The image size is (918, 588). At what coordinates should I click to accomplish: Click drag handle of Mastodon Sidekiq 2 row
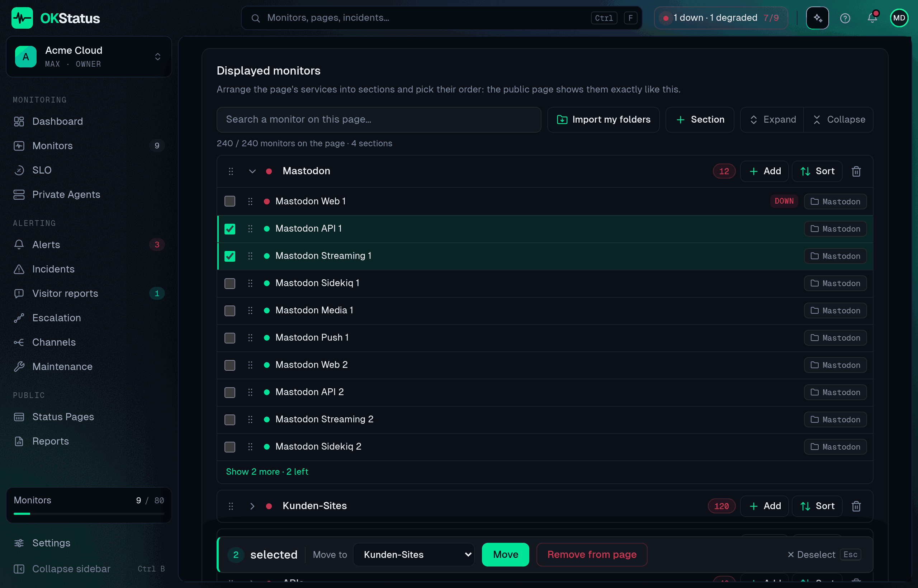pyautogui.click(x=250, y=446)
